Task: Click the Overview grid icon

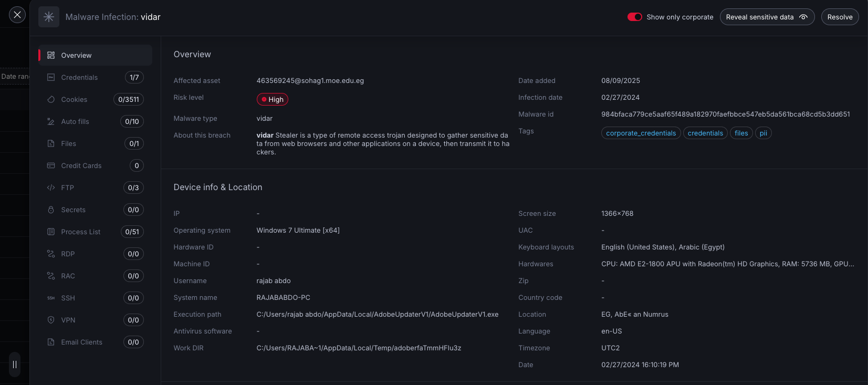Action: [x=51, y=55]
